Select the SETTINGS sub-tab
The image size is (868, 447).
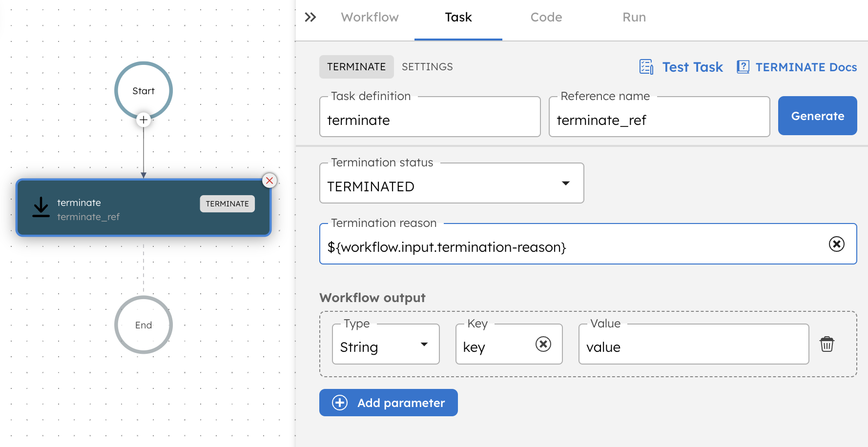pos(427,67)
